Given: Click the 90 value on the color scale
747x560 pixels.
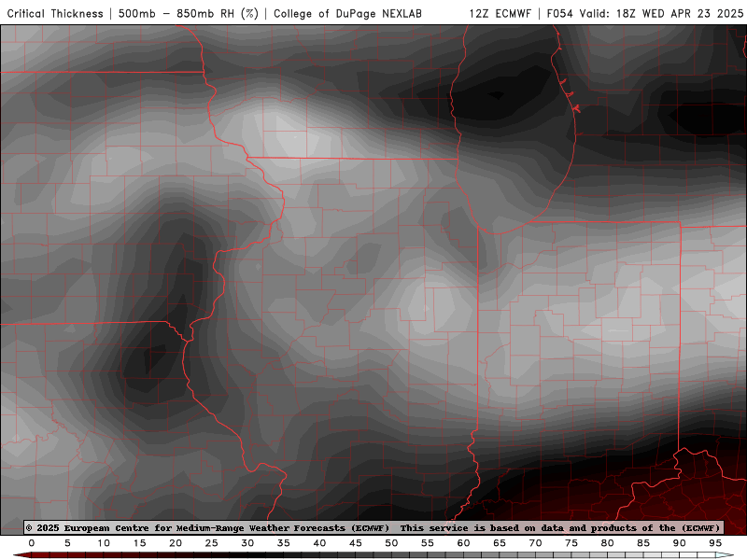Looking at the screenshot, I should click(680, 543).
